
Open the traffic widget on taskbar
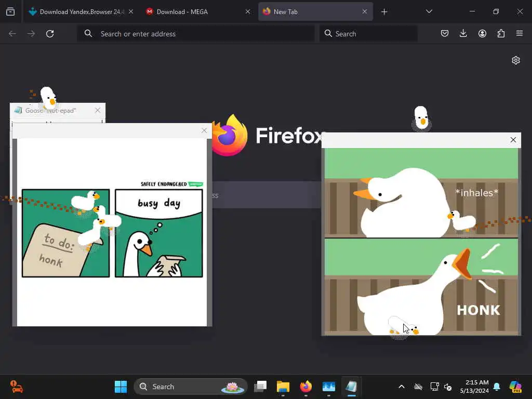[16, 387]
